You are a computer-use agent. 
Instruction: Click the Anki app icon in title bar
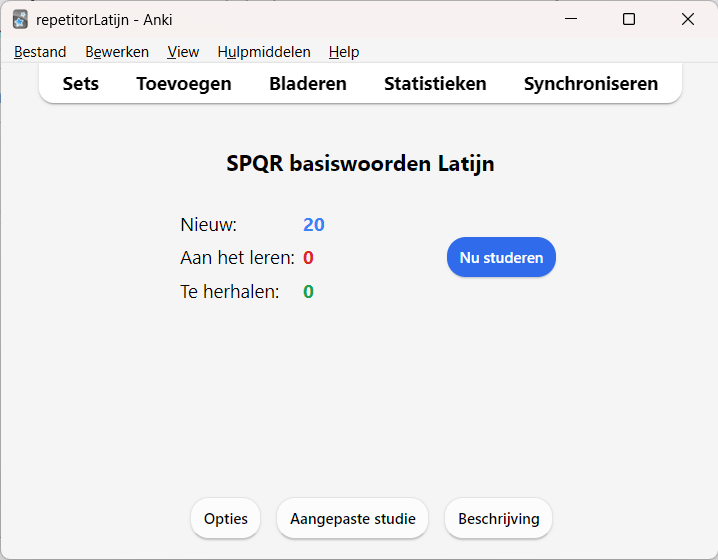point(20,20)
